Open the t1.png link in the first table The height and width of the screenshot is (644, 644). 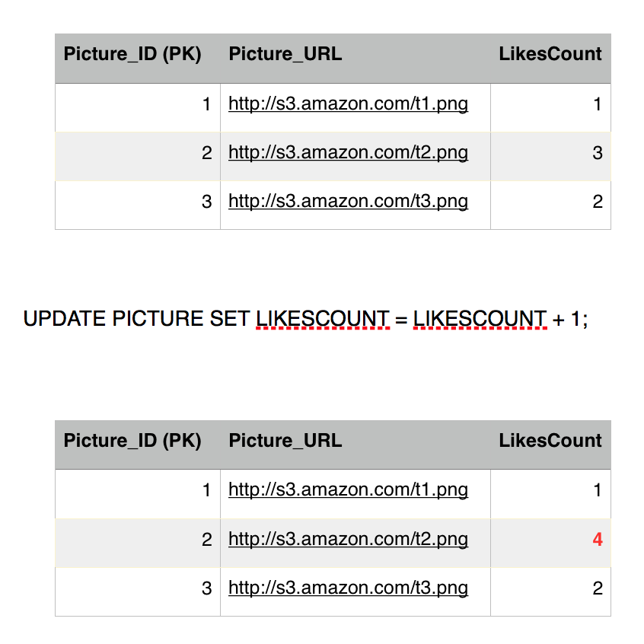[x=348, y=104]
